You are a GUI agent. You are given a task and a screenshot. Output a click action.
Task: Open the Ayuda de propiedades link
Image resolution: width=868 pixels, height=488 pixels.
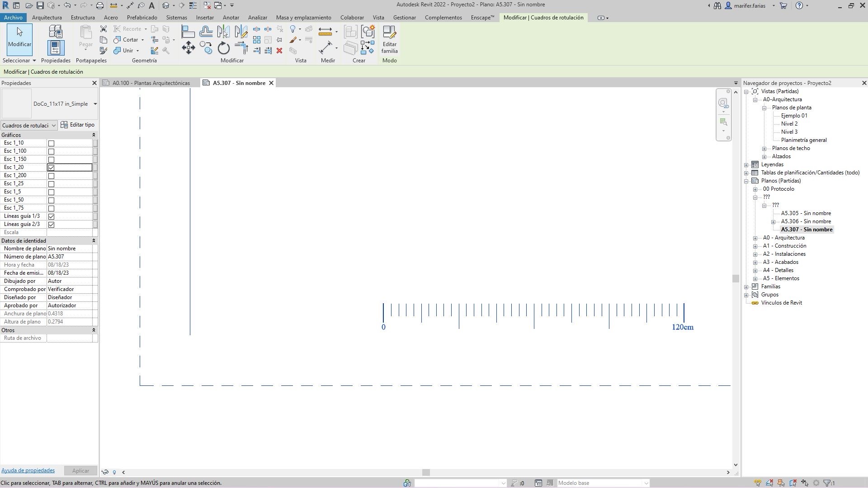coord(28,470)
